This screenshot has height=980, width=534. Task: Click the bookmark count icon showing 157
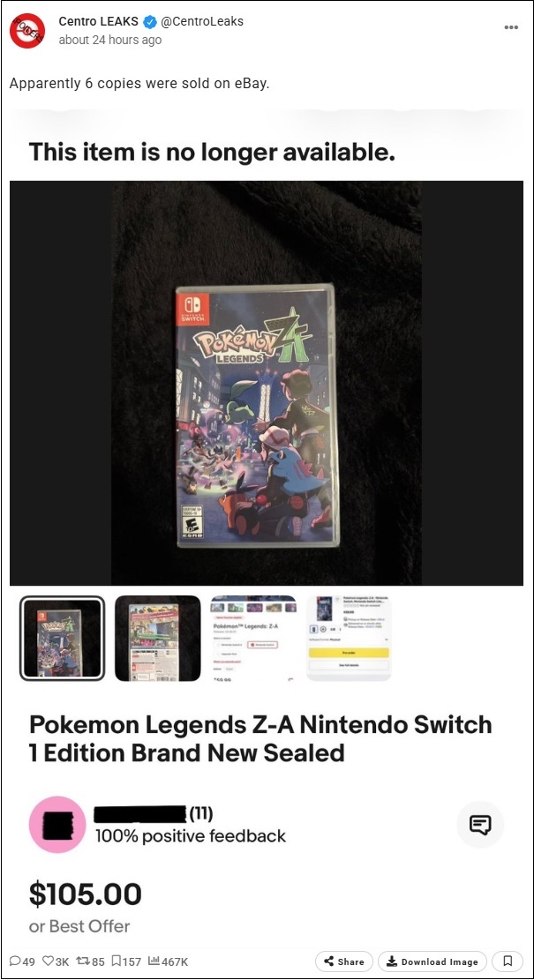tap(117, 961)
